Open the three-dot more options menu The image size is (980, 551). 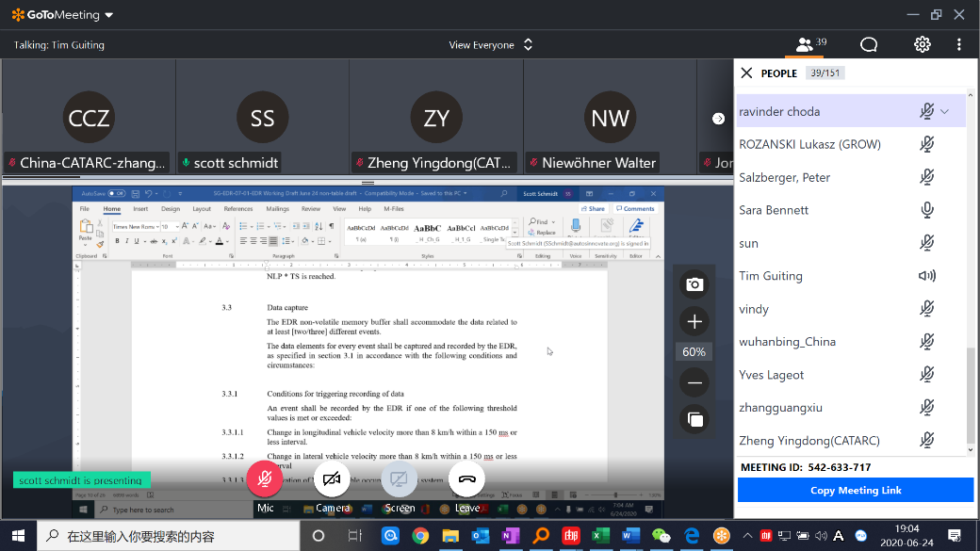[959, 44]
